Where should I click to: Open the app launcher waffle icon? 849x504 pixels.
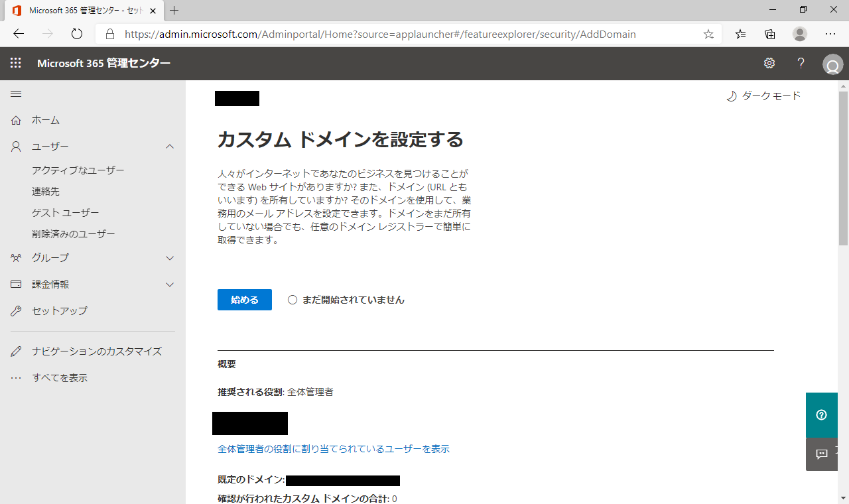(16, 63)
